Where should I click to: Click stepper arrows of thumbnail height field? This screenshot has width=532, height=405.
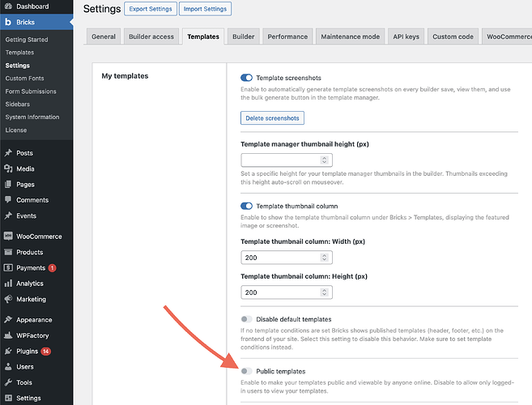point(325,160)
